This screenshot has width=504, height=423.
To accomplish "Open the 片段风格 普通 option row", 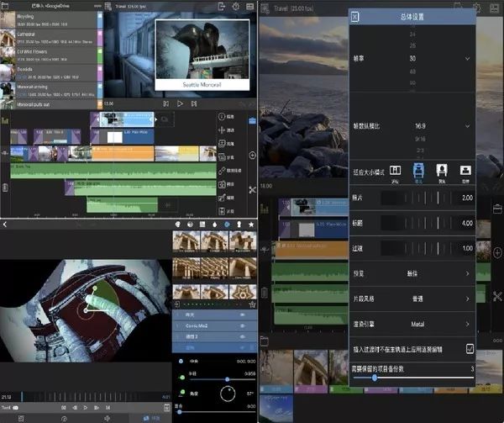I will click(412, 298).
